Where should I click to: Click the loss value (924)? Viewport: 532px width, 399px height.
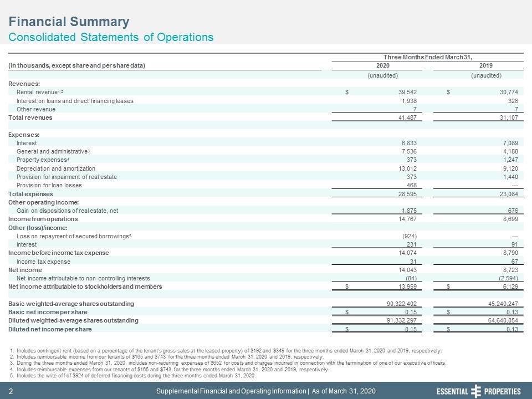[x=410, y=236]
